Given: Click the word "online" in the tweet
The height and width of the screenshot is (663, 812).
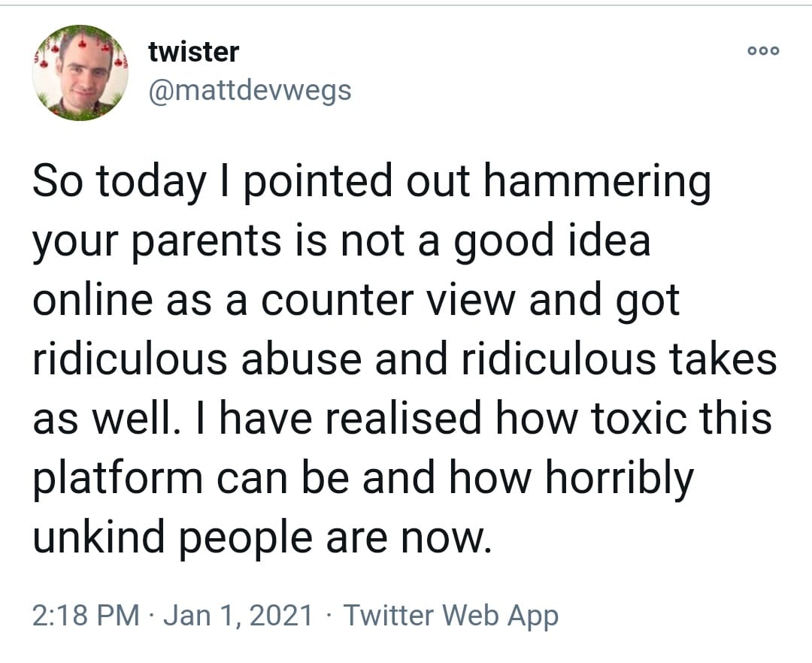Looking at the screenshot, I should click(x=92, y=300).
